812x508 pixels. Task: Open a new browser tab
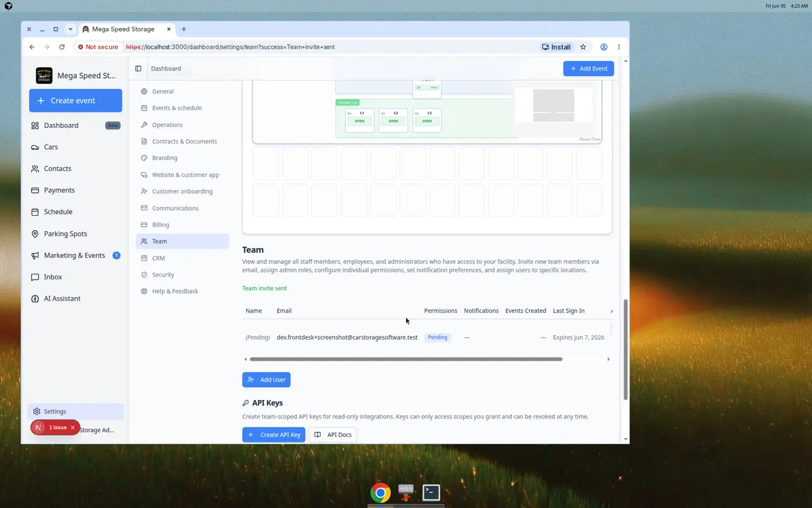click(x=184, y=29)
